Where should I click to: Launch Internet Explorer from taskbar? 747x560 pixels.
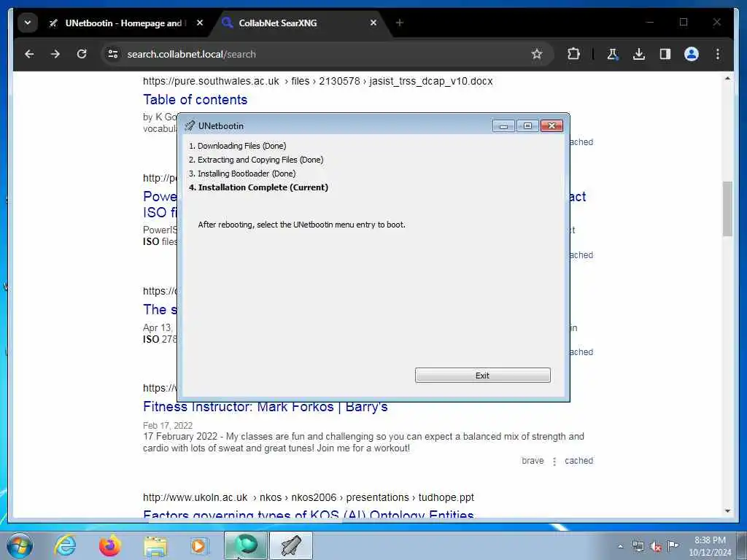click(x=65, y=546)
